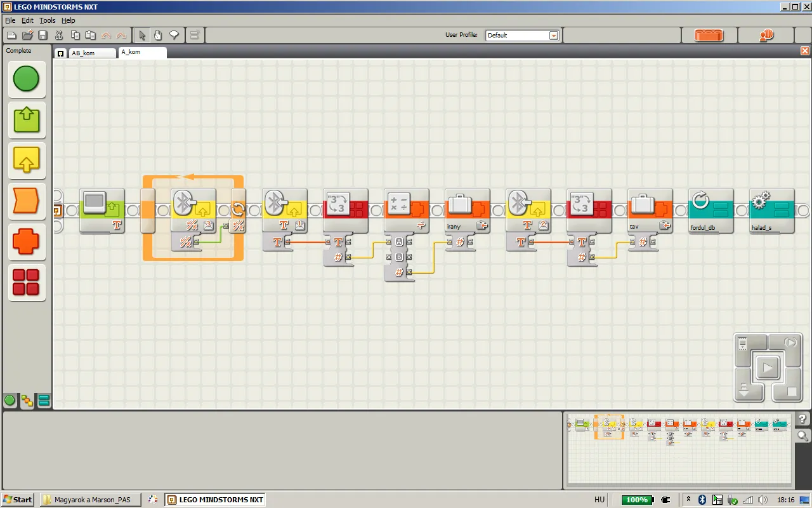Viewport: 812px width, 508px height.
Task: Select the Bluetooth receive block inside the loop
Action: tap(193, 210)
